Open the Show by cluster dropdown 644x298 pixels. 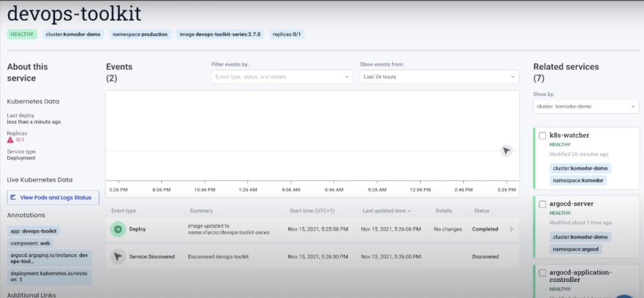click(x=586, y=106)
